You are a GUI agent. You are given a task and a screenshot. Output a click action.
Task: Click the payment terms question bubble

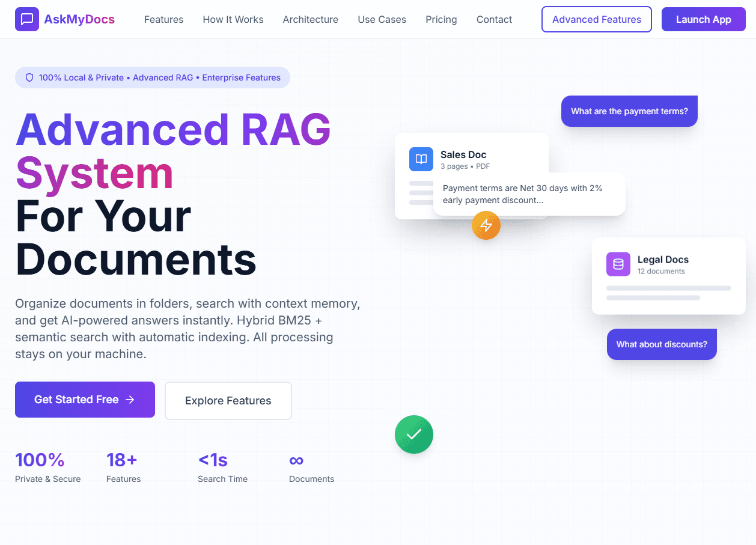pyautogui.click(x=629, y=111)
